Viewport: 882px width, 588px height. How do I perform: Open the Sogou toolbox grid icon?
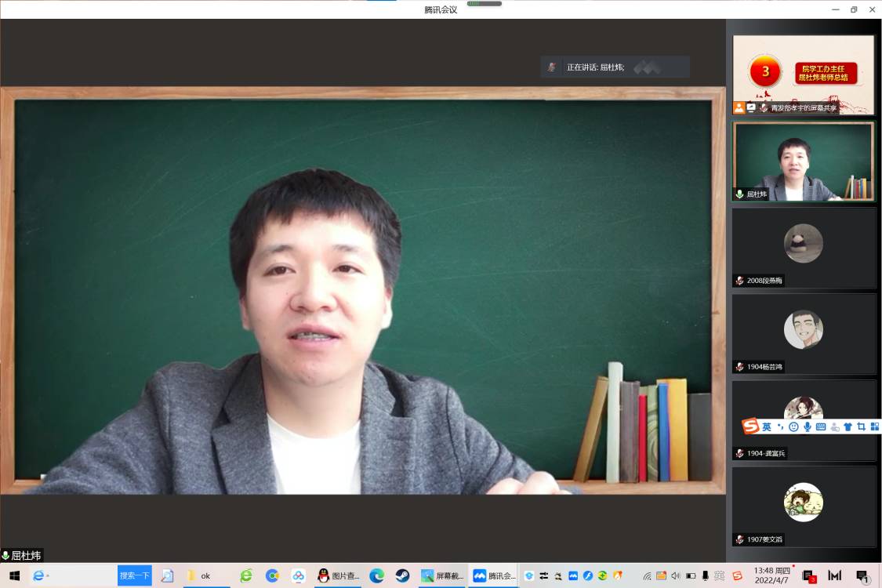pos(874,426)
